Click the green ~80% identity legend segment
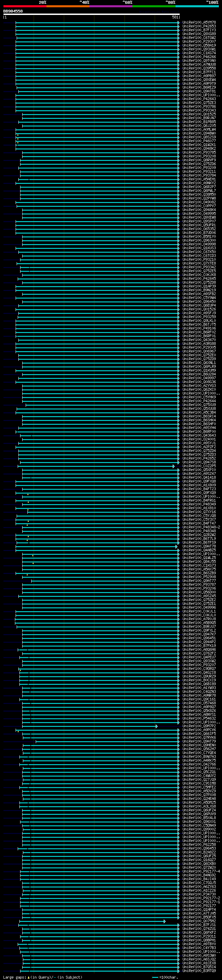Image resolution: width=222 pixels, height=980 pixels. click(154, 6)
